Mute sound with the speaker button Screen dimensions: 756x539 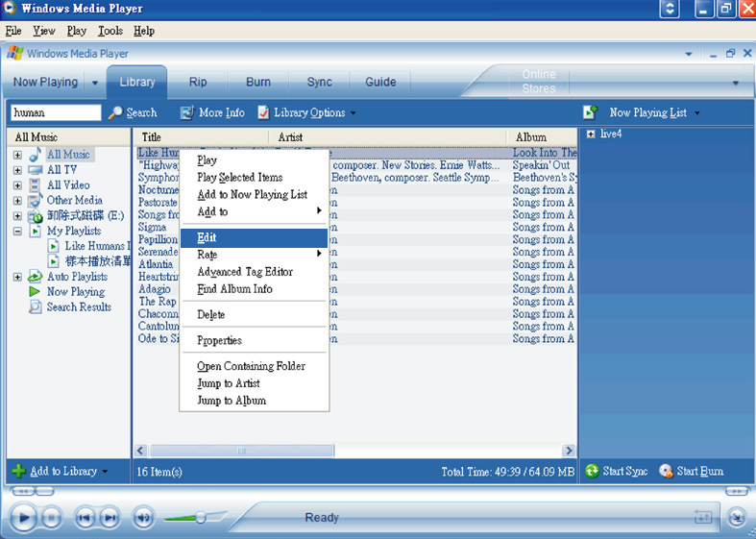143,518
